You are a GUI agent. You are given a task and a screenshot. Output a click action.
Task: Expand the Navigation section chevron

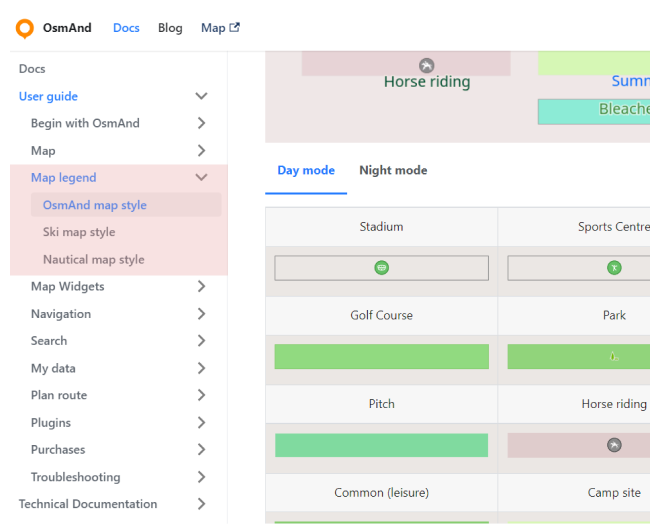(201, 314)
